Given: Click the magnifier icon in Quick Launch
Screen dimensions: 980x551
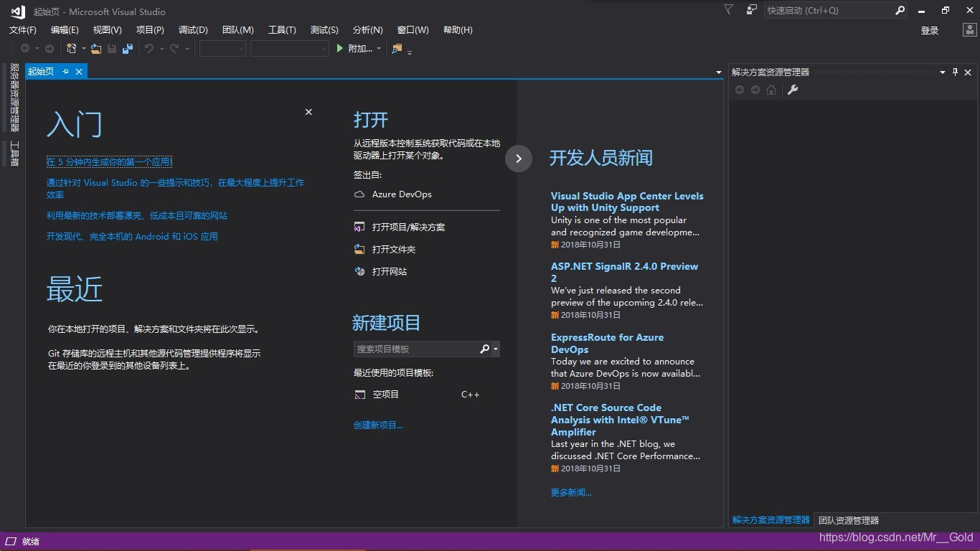Looking at the screenshot, I should [900, 10].
